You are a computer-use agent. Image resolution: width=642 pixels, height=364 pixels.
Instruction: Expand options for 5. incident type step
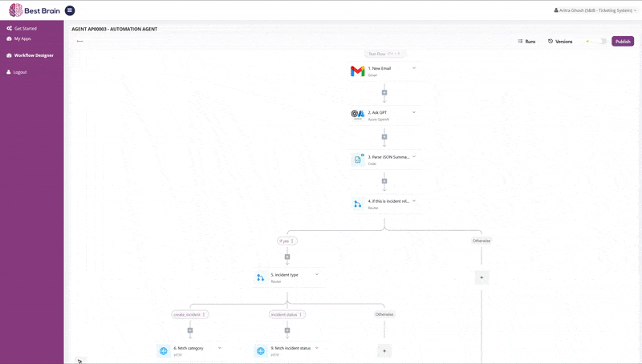[317, 274]
